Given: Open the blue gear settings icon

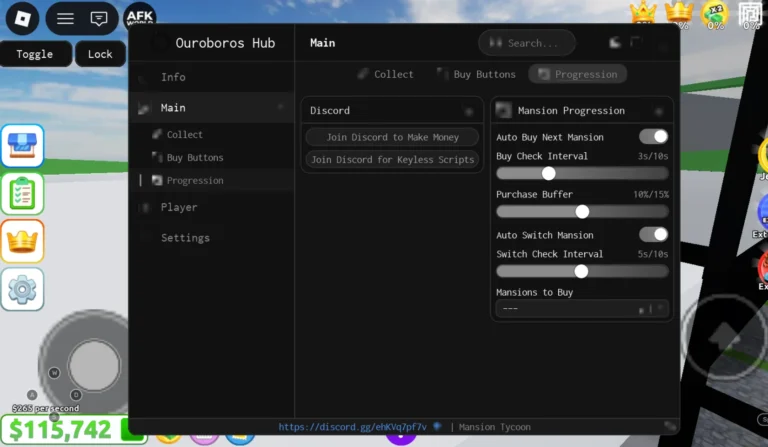Looking at the screenshot, I should [23, 289].
